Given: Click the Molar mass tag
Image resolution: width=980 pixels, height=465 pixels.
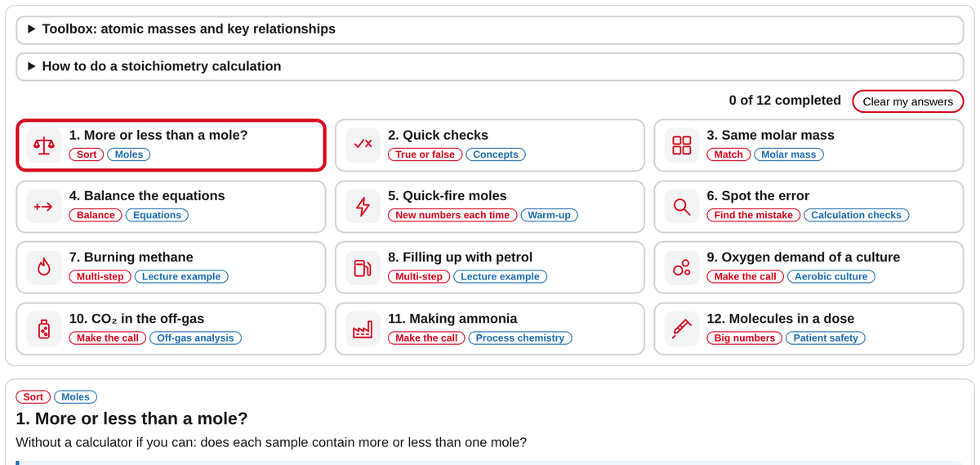Looking at the screenshot, I should pos(789,154).
